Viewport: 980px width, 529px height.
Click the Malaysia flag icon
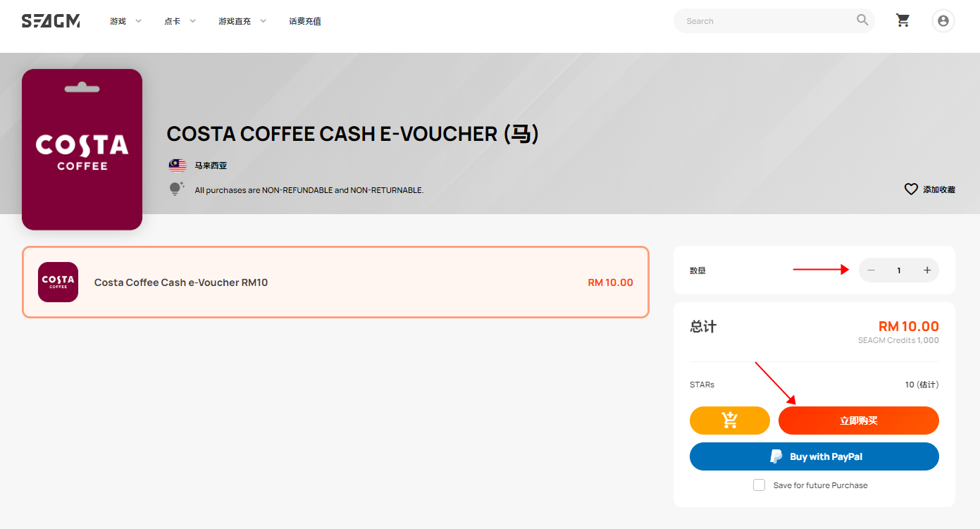(x=178, y=166)
